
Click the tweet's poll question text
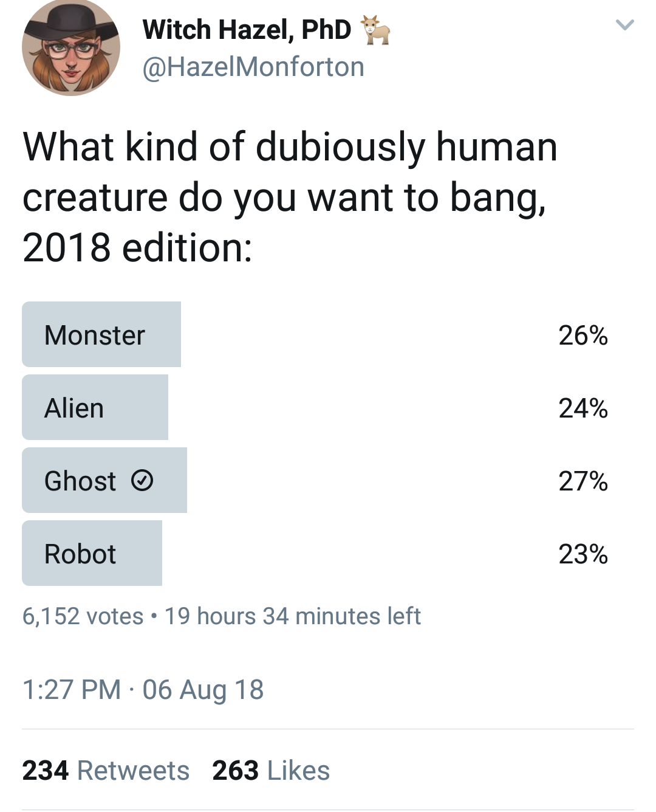pyautogui.click(x=290, y=197)
